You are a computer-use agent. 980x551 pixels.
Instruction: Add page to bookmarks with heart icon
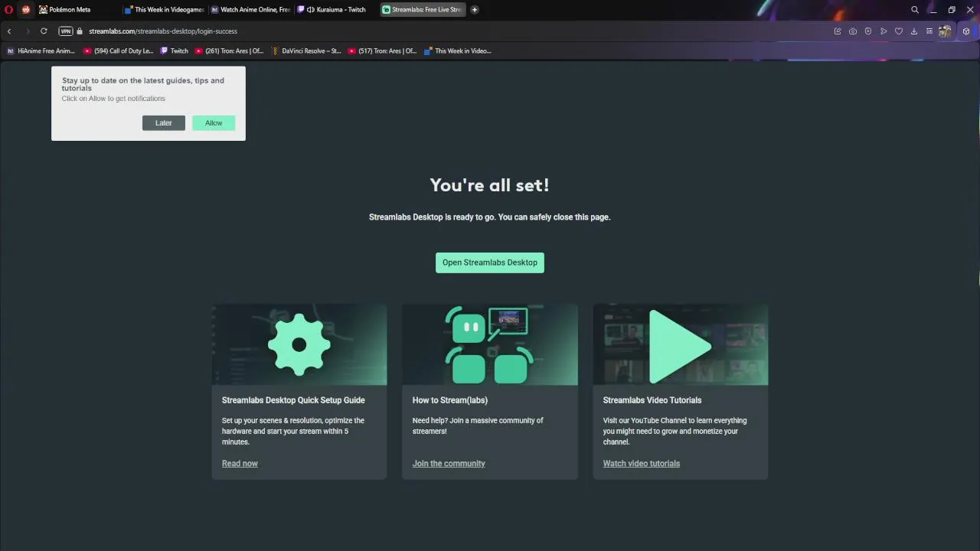(899, 31)
